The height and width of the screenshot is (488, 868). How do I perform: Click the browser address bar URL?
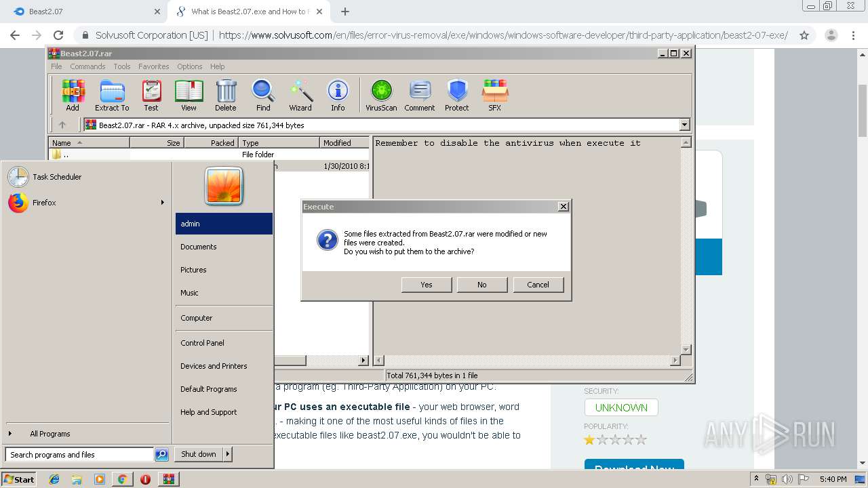click(x=503, y=35)
